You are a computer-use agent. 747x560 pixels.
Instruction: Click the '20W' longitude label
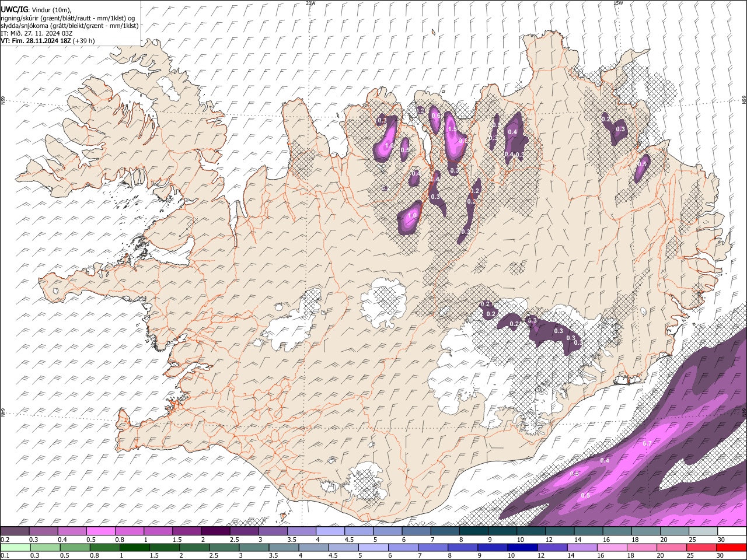pos(310,3)
